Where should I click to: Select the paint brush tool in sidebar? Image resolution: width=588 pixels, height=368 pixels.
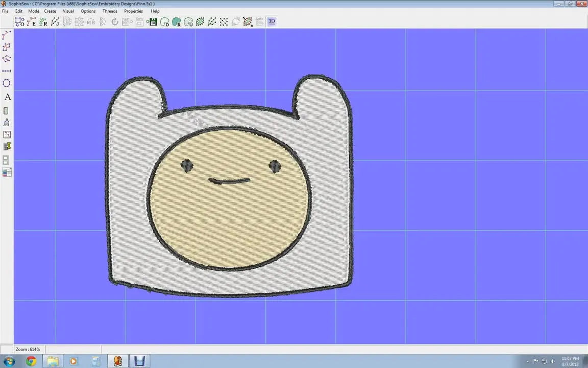[x=6, y=123]
